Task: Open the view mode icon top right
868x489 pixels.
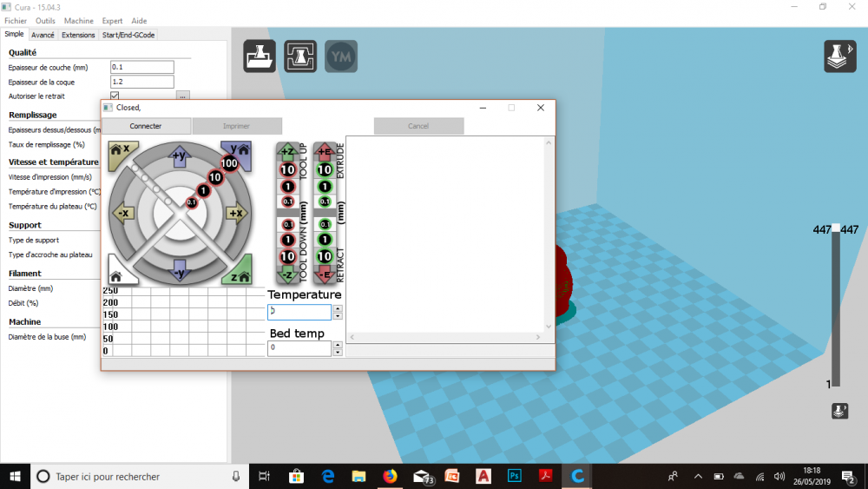Action: click(839, 56)
